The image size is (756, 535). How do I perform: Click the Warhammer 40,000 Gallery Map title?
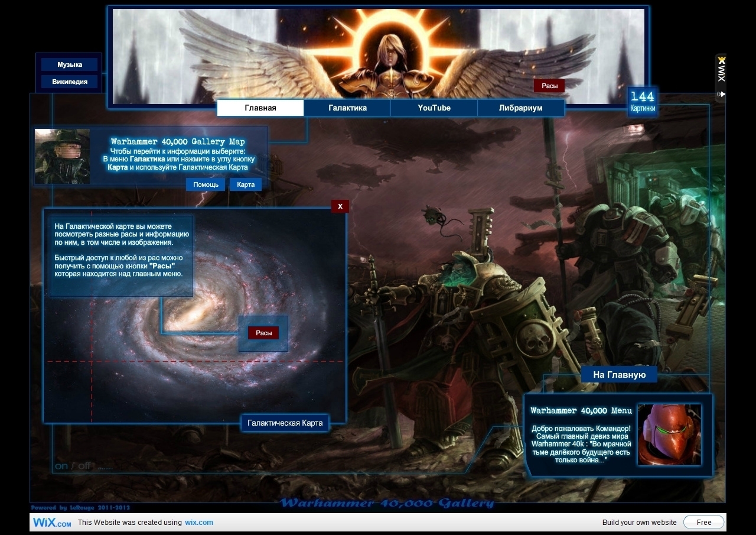click(x=178, y=142)
